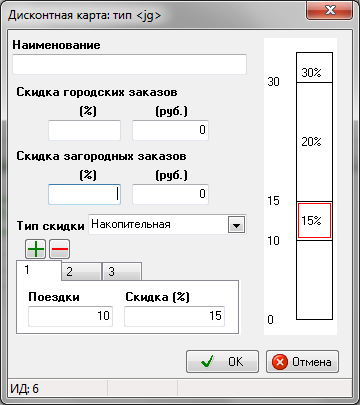Screen dimensions: 360x405
Task: Open the Тип скидки dropdown arrow
Action: (236, 225)
